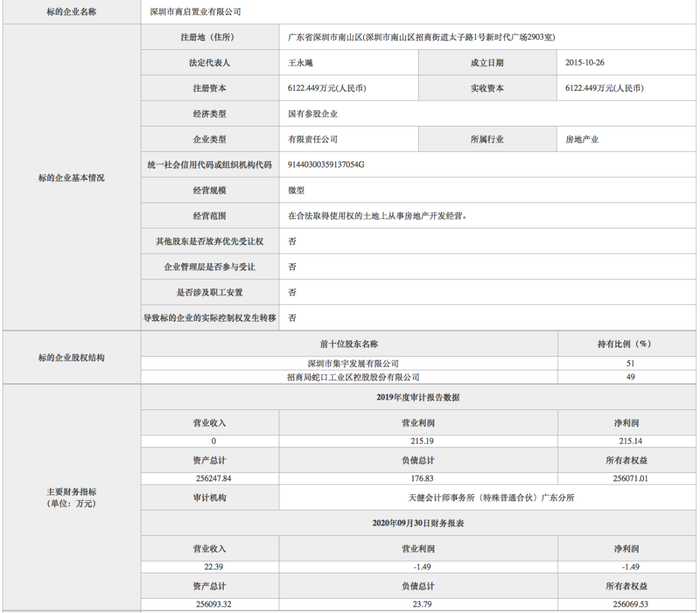Click 否 in 企业管理层是否参与受让 row

[292, 267]
